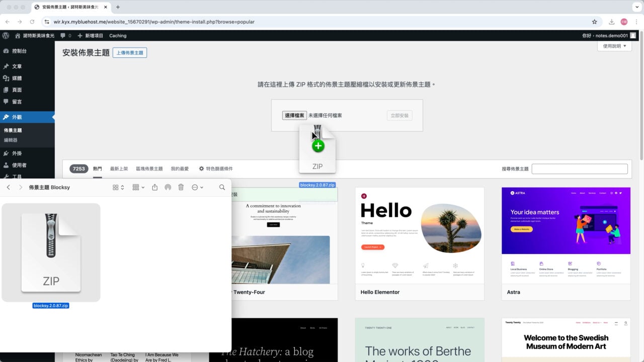Expand 使用說明 help dropdown
The image size is (644, 362).
click(614, 46)
